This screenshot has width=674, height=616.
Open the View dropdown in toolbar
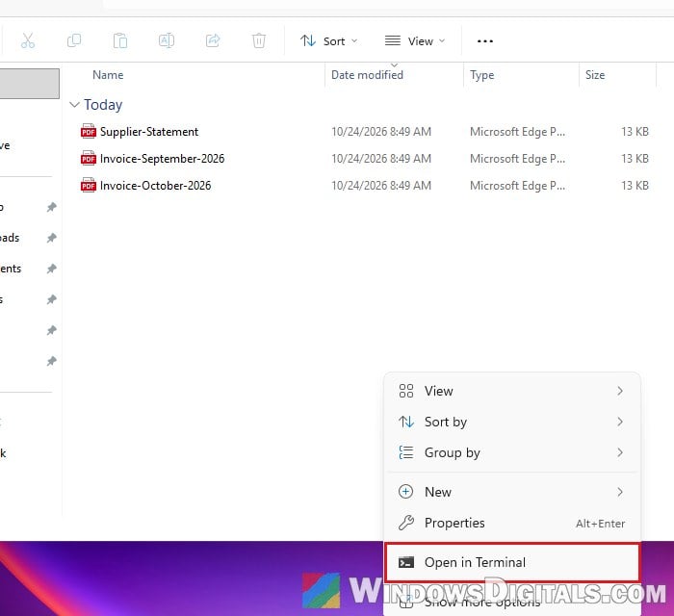pos(415,41)
